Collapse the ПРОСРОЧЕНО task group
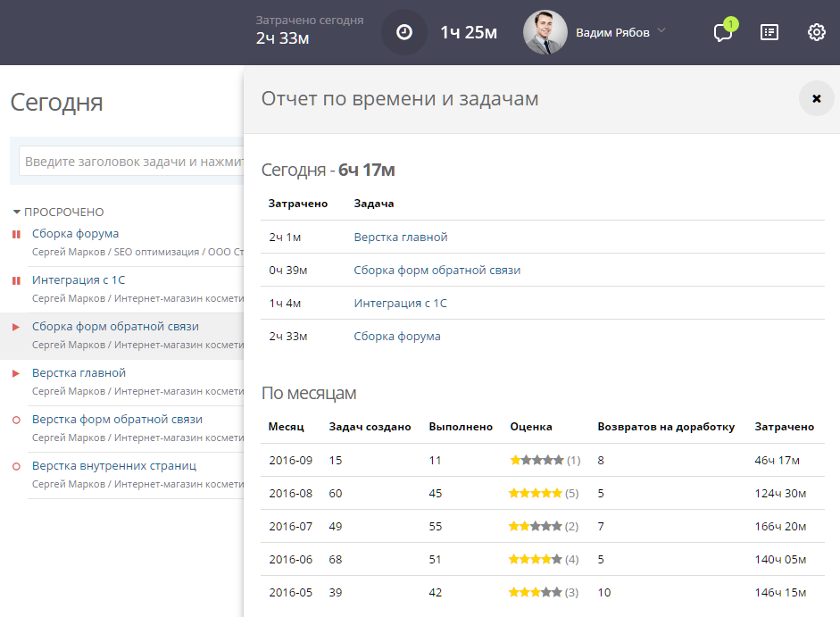840x617 pixels. pyautogui.click(x=17, y=213)
